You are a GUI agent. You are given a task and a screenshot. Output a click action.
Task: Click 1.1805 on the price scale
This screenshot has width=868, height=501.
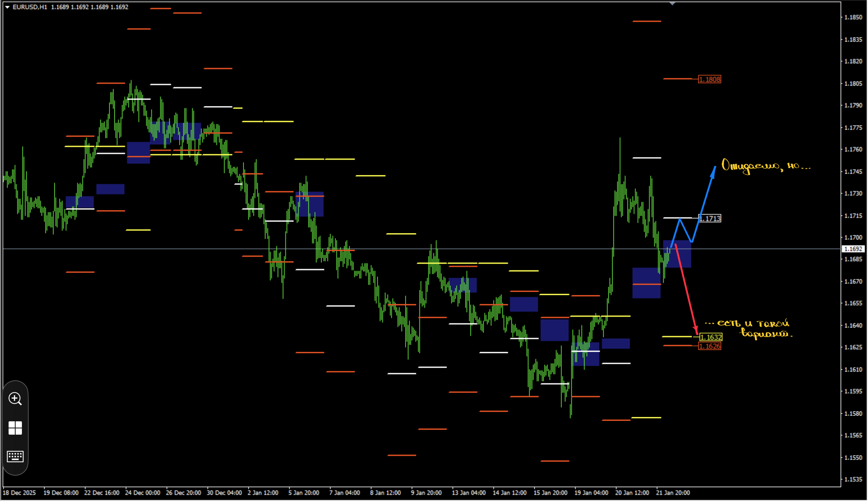coord(853,83)
